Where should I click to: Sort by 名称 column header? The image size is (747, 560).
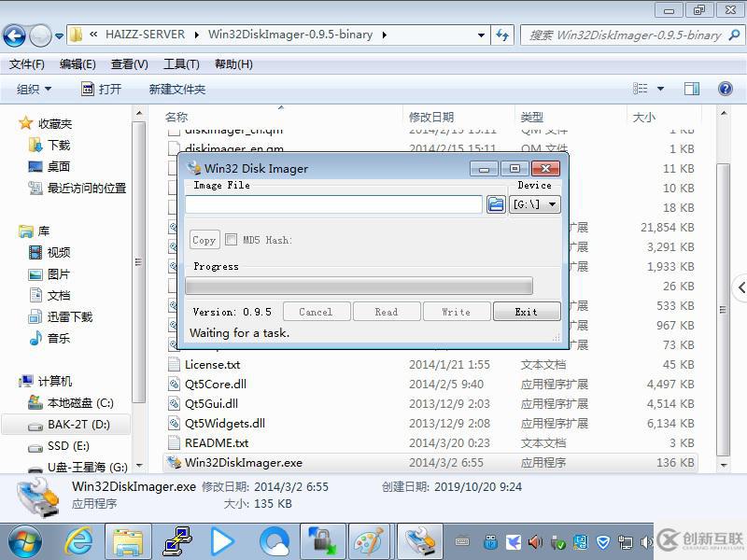pos(176,118)
